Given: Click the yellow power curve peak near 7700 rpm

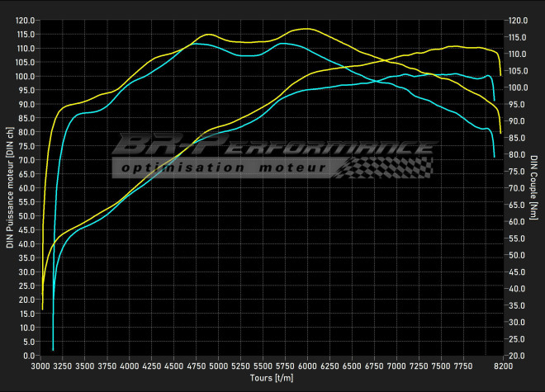Looking at the screenshot, I should pyautogui.click(x=457, y=46).
